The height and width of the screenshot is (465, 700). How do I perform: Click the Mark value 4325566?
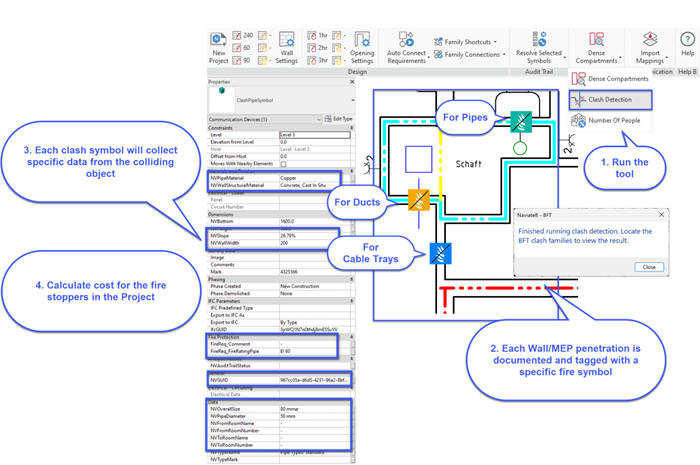[315, 272]
